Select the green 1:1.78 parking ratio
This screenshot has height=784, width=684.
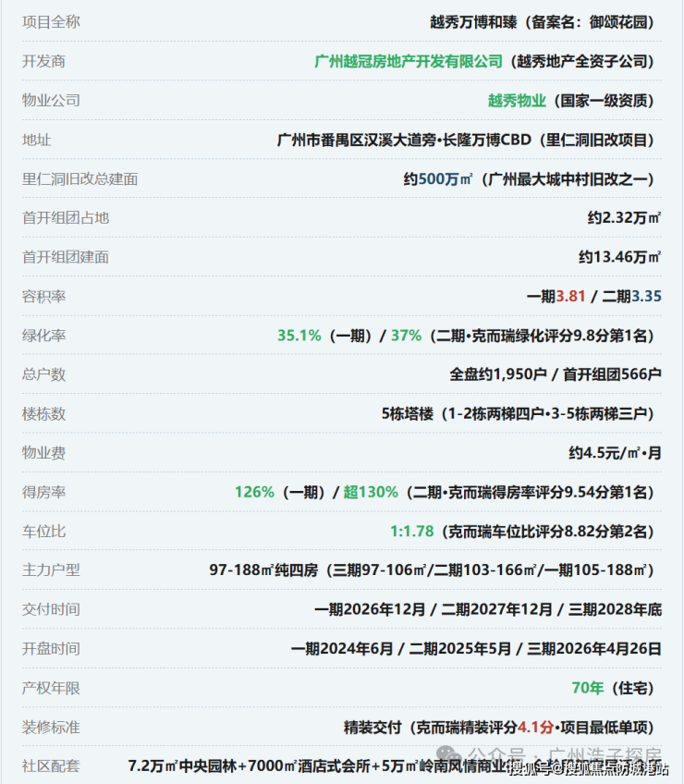pos(412,531)
